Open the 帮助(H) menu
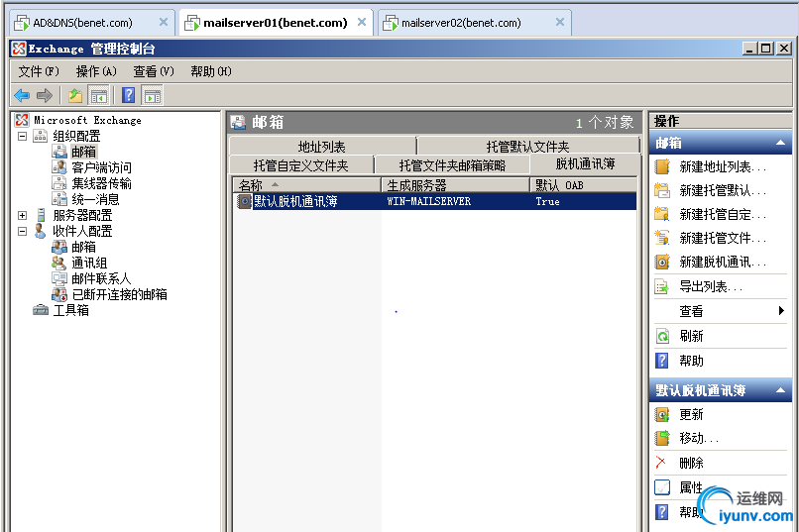This screenshot has width=799, height=532. (211, 71)
